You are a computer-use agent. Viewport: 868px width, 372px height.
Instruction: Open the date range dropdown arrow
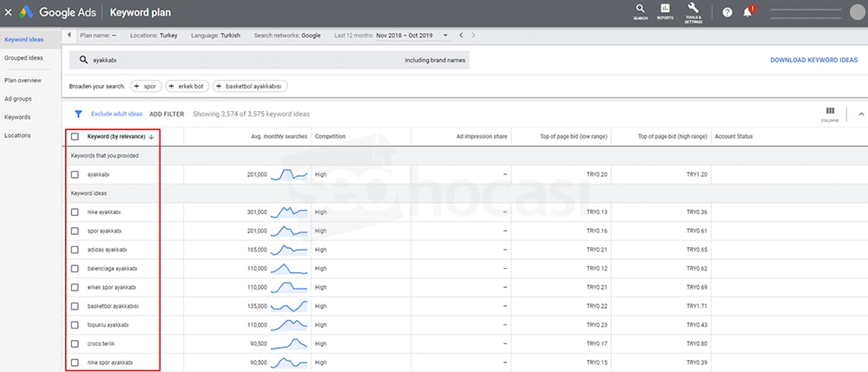tap(445, 36)
